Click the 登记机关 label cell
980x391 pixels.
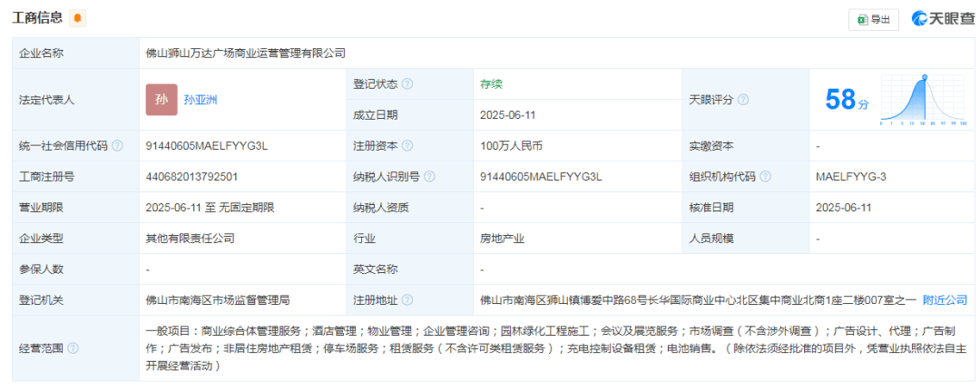coord(75,300)
